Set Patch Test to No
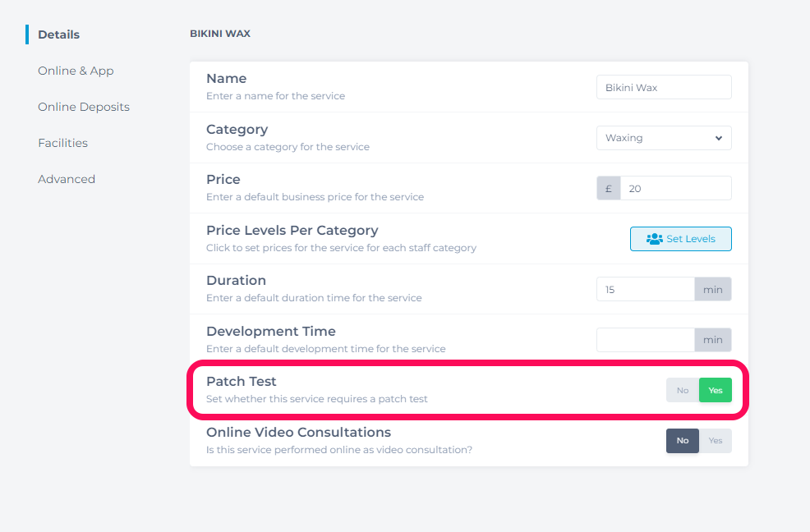The width and height of the screenshot is (810, 532). tap(683, 390)
